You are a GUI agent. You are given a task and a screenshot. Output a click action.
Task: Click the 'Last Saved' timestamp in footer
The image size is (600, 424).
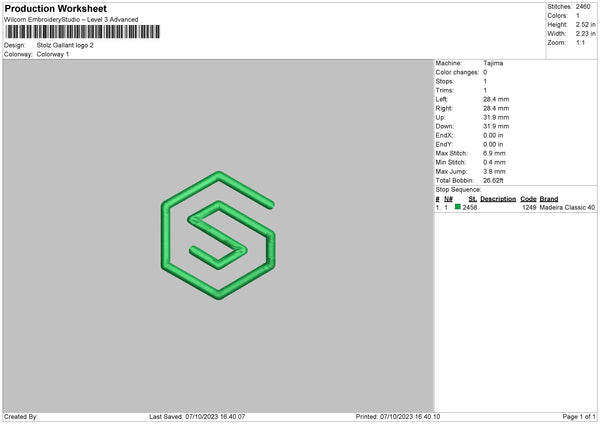(x=197, y=417)
